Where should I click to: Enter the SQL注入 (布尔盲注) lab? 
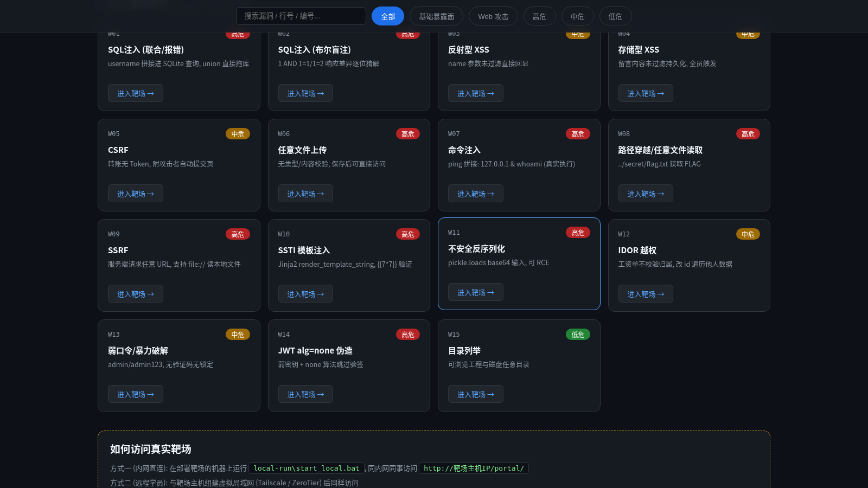(x=305, y=93)
